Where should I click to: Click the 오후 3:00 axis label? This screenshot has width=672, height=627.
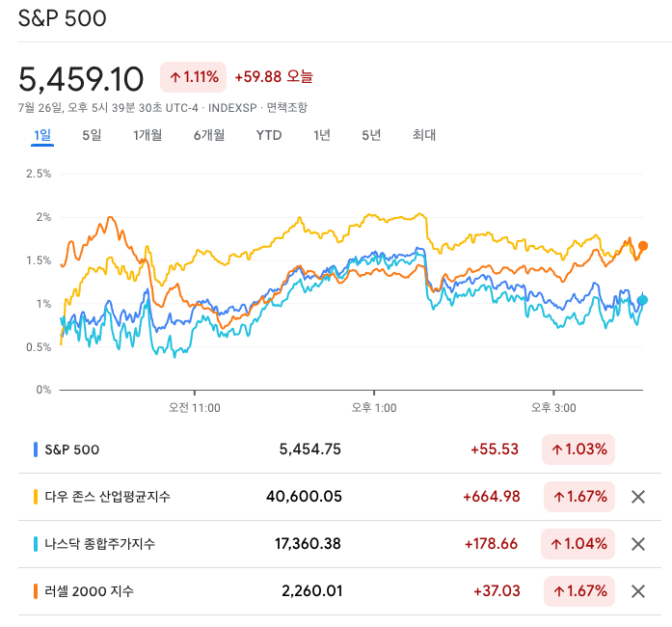pyautogui.click(x=553, y=407)
